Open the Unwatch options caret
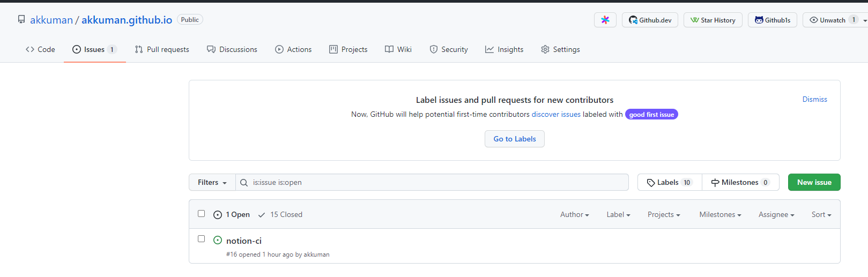 tap(865, 20)
